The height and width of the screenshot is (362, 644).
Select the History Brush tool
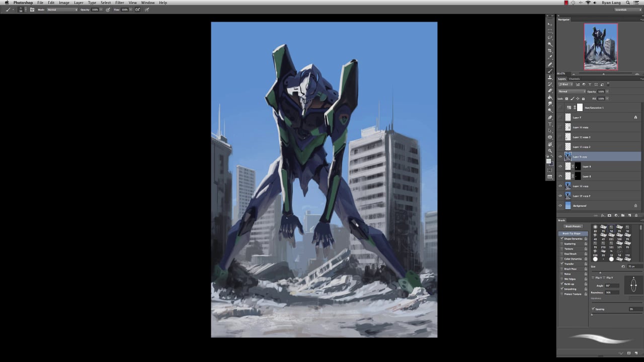[x=550, y=83]
